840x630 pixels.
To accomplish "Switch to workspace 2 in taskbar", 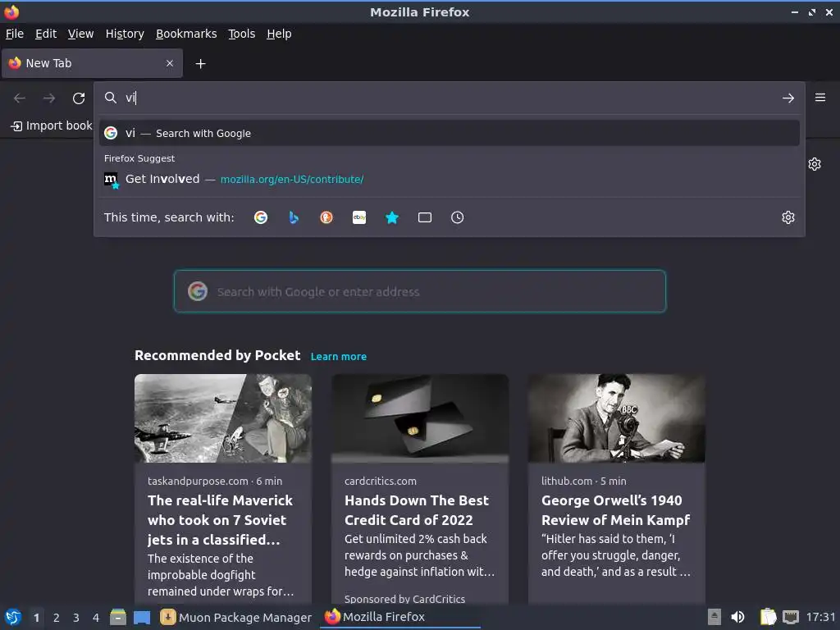I will (x=57, y=618).
